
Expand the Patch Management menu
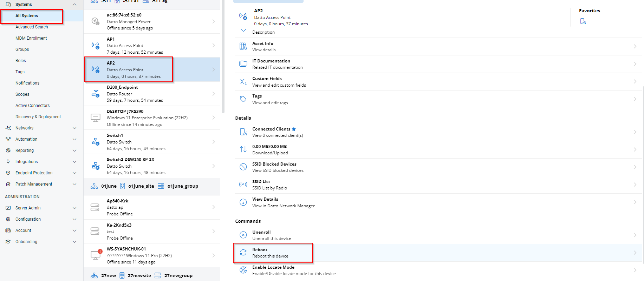(74, 184)
